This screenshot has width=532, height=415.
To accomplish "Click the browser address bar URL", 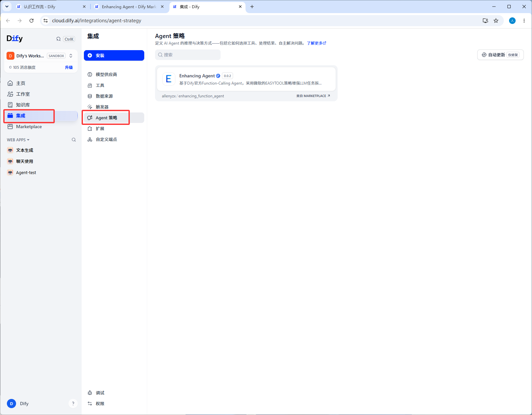I will (x=97, y=21).
